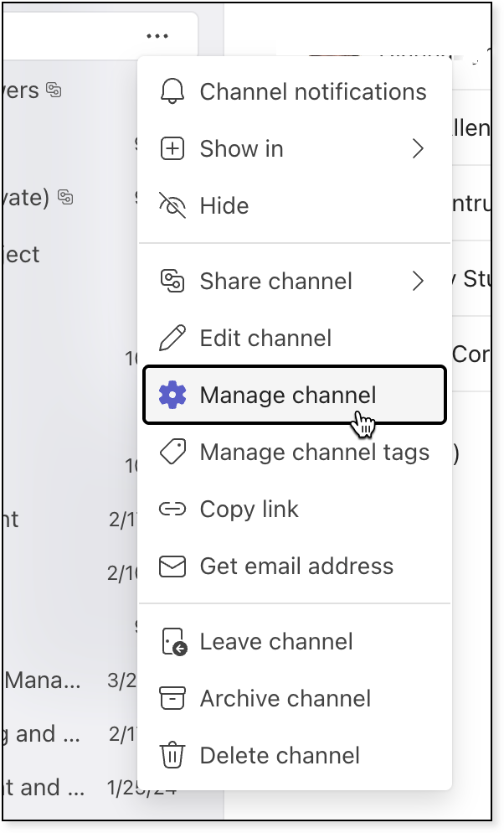Click the Archive channel box icon

pyautogui.click(x=172, y=699)
